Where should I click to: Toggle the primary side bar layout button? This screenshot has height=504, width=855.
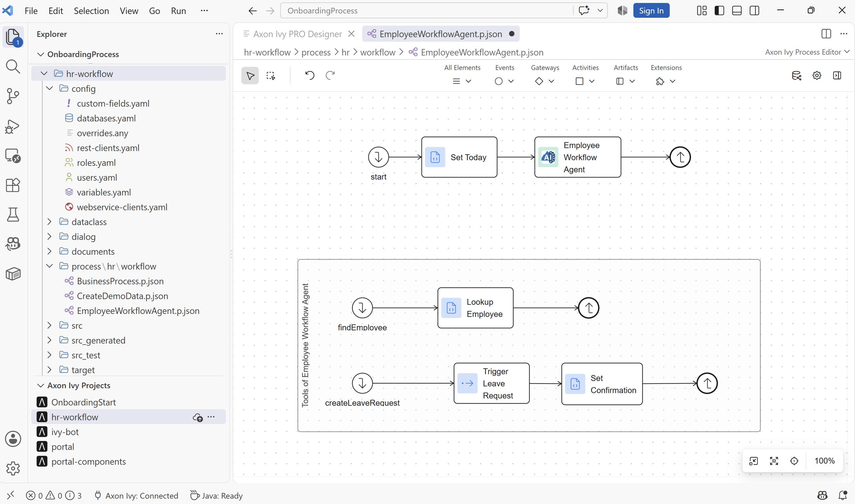(x=719, y=10)
